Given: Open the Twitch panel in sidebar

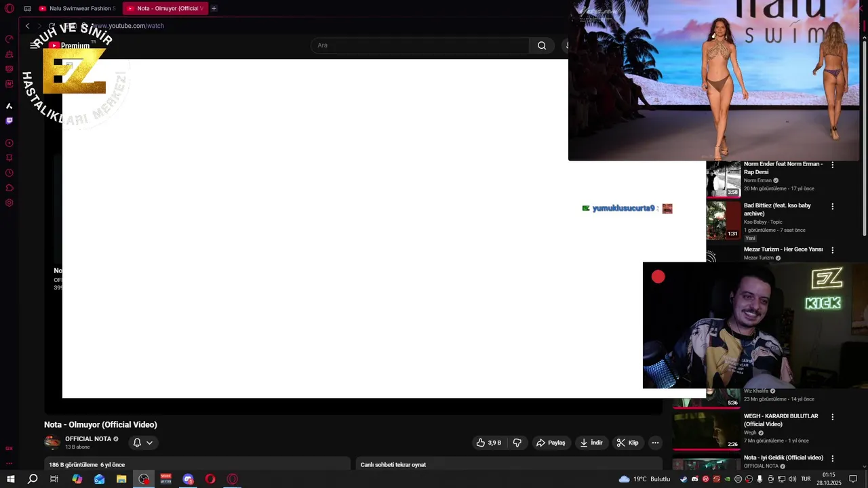Looking at the screenshot, I should [x=9, y=121].
